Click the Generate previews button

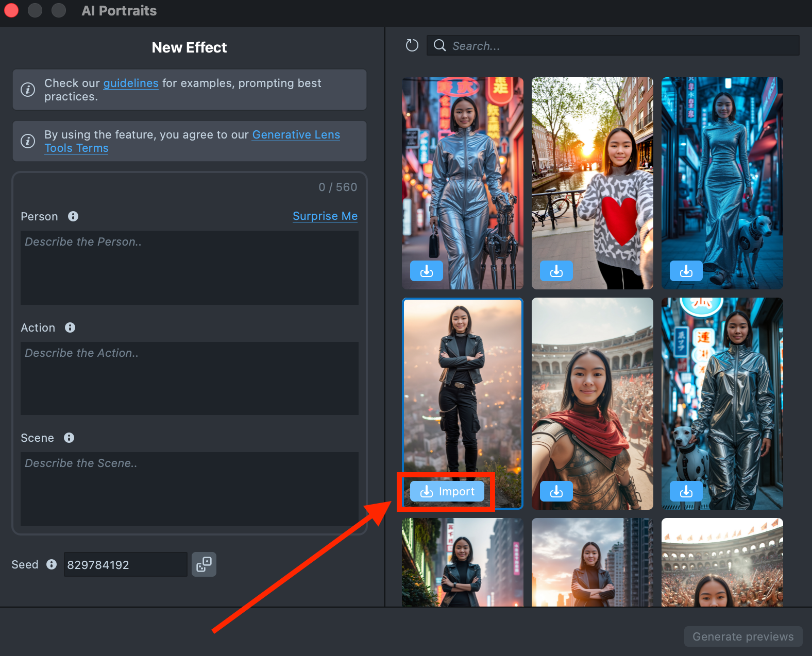742,636
